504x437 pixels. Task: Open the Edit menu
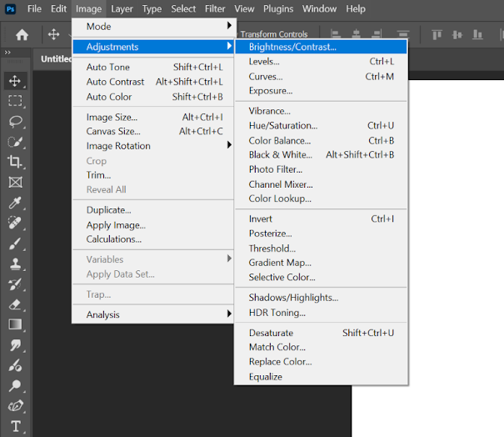(x=58, y=8)
